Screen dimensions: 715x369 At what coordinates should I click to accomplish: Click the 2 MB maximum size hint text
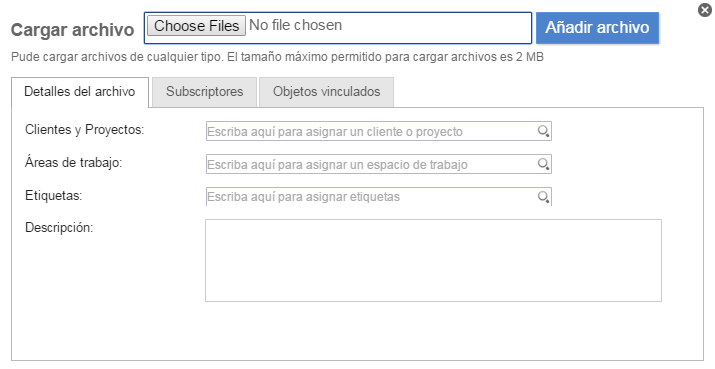click(x=277, y=57)
